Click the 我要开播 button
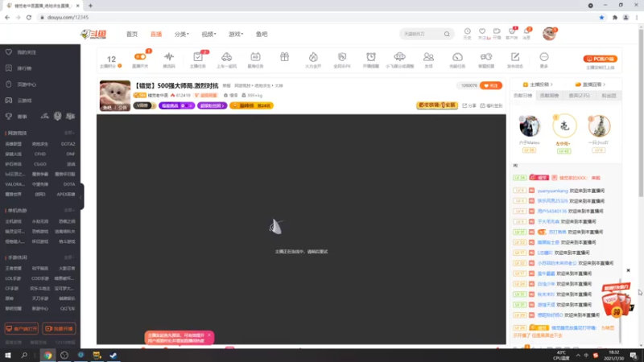 [59, 329]
